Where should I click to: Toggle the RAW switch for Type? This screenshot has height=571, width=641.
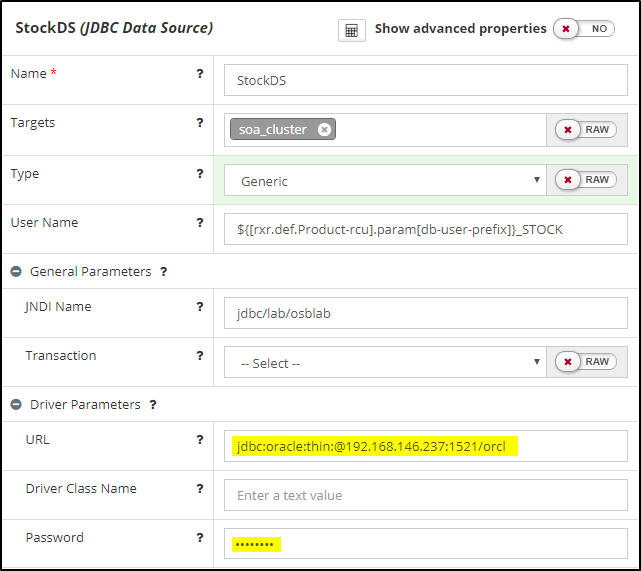pos(587,180)
